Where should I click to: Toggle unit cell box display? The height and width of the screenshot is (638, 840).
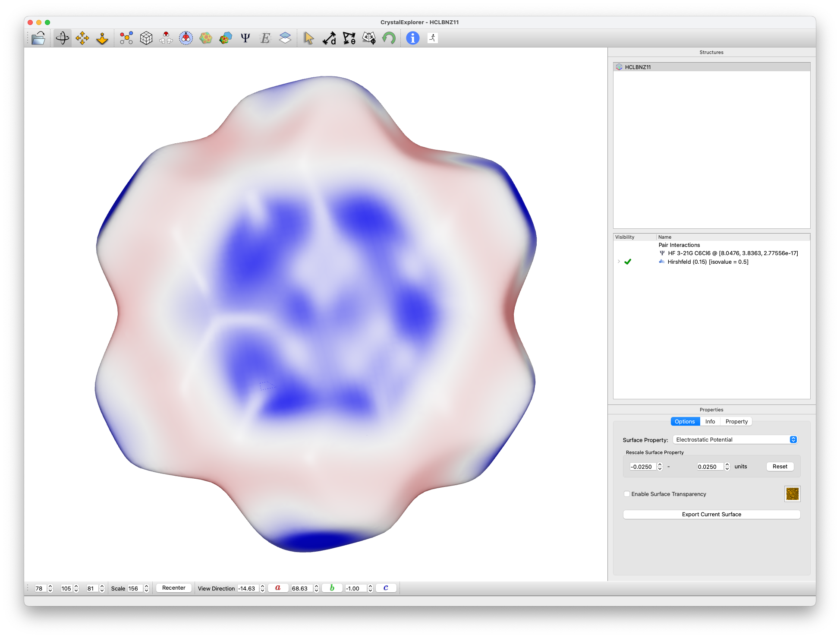(146, 38)
